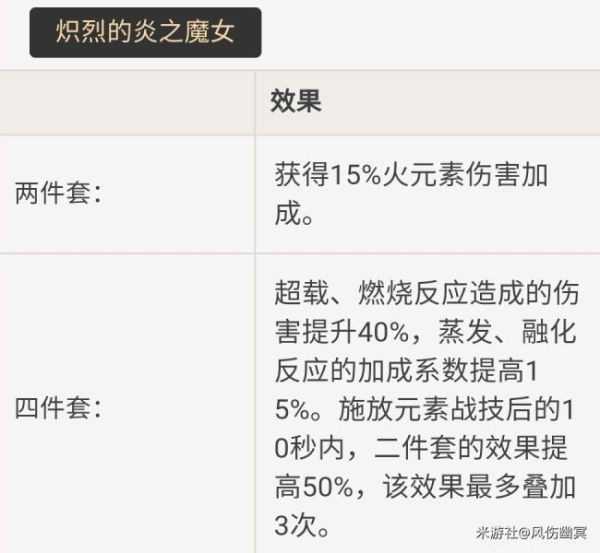Image resolution: width=600 pixels, height=553 pixels.
Task: Select the 两件套 row label
Action: (x=60, y=194)
